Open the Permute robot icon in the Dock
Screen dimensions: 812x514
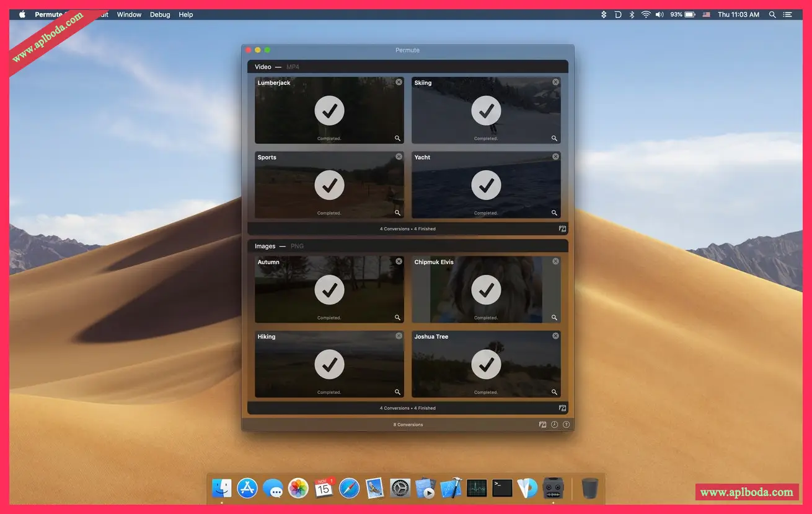coord(553,488)
